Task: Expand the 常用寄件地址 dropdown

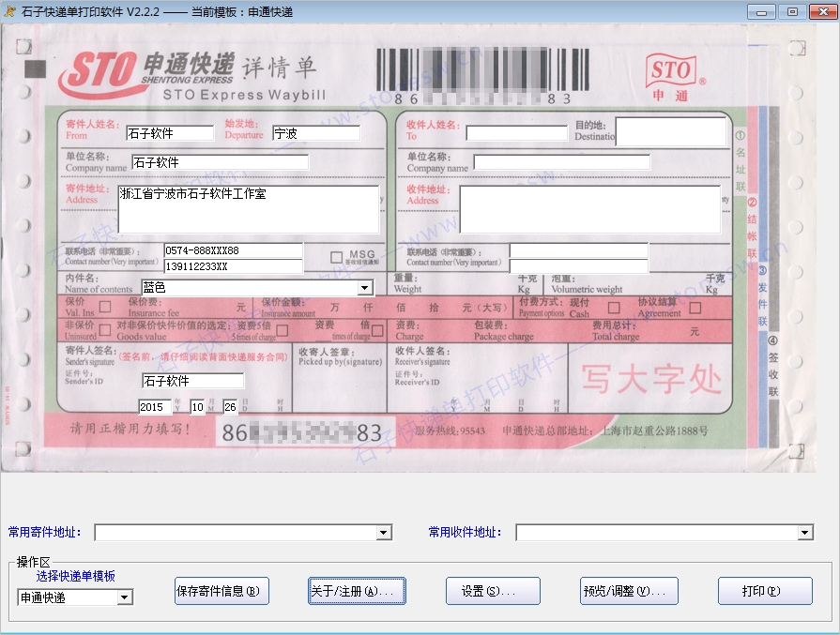Action: point(383,532)
